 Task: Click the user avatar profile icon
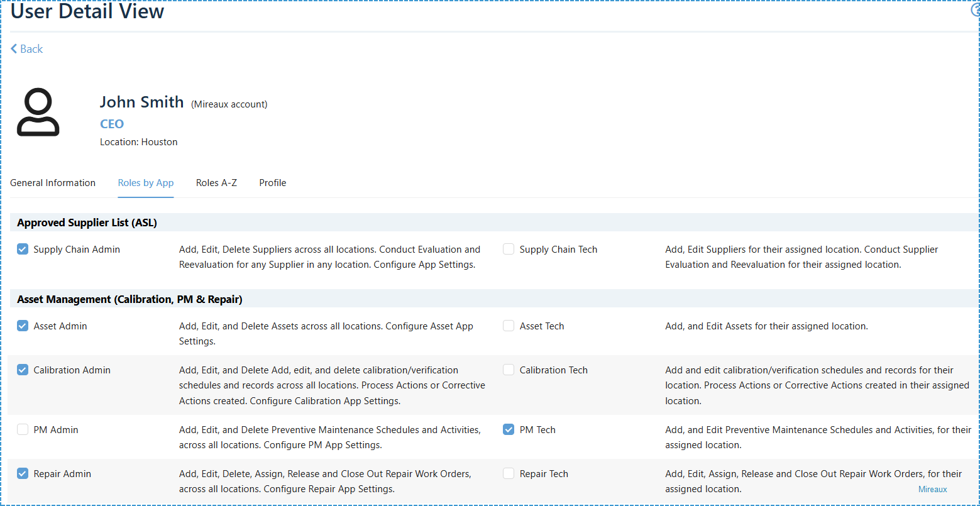click(38, 113)
